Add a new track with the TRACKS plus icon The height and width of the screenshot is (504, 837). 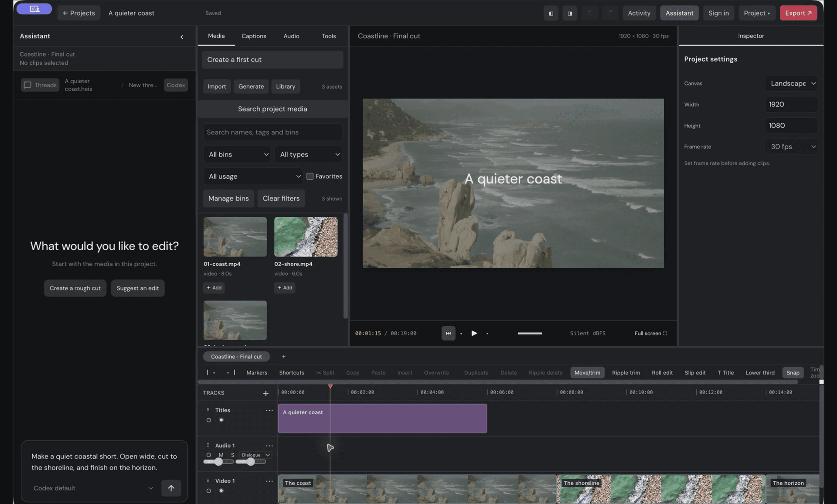click(x=265, y=393)
